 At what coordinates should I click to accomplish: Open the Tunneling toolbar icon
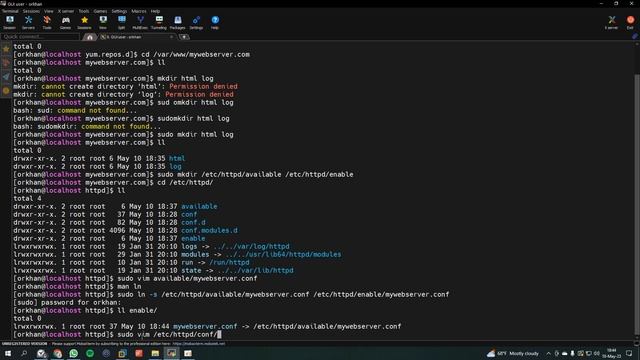pyautogui.click(x=159, y=22)
